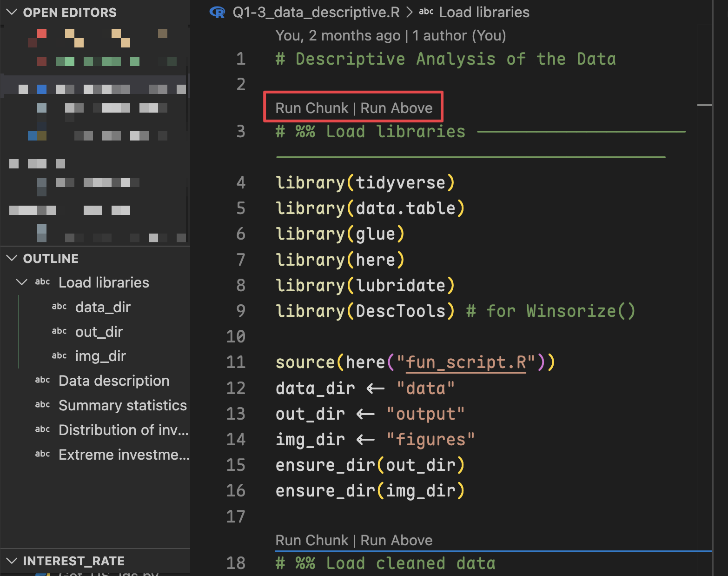Screen dimensions: 728x576
Task: Open Distribution of inv... outline entry
Action: point(124,430)
